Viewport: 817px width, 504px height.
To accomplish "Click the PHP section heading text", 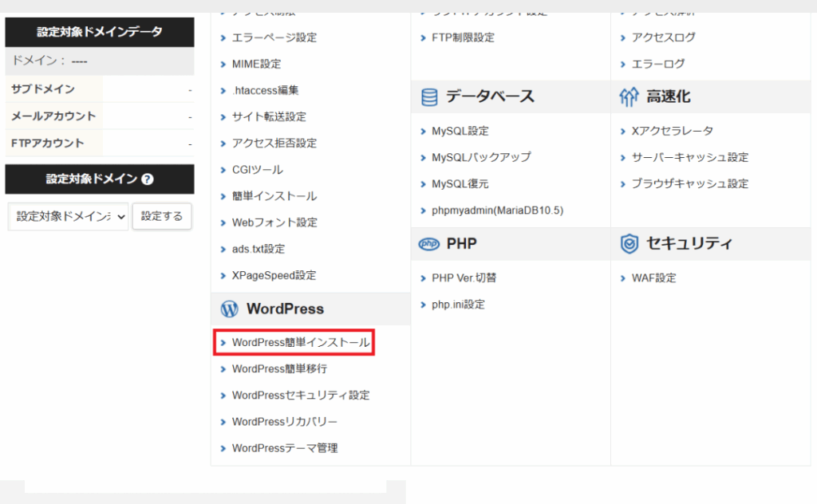I will coord(462,244).
